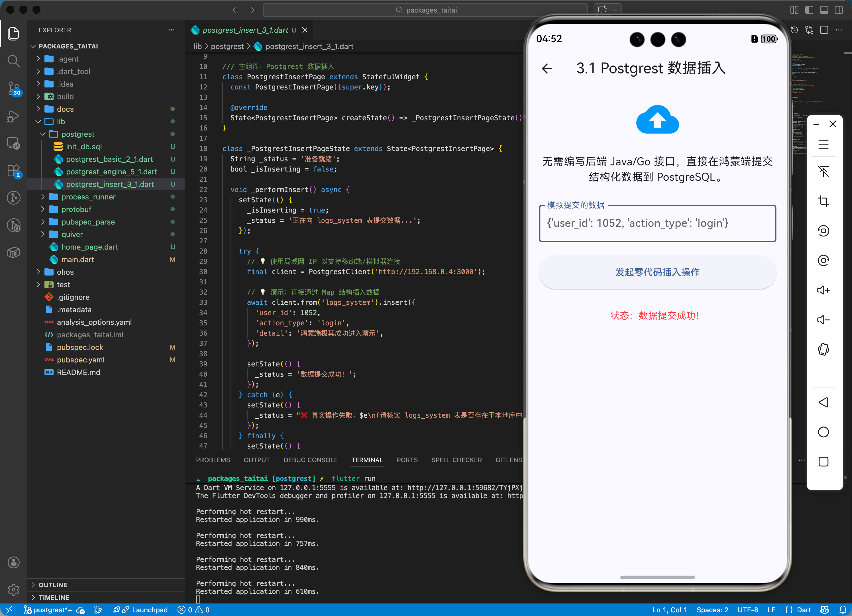
Task: Tap the 发起零代码插入操作 button
Action: point(657,272)
